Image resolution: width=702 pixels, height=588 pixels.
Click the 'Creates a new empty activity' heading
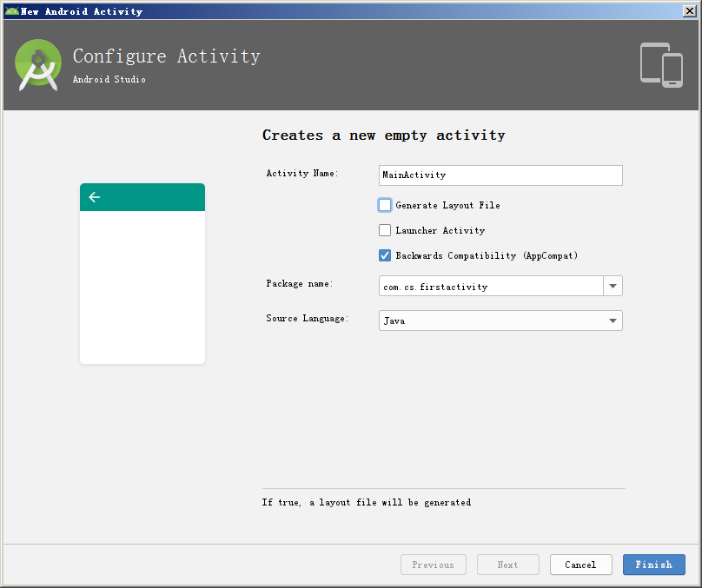pyautogui.click(x=384, y=135)
